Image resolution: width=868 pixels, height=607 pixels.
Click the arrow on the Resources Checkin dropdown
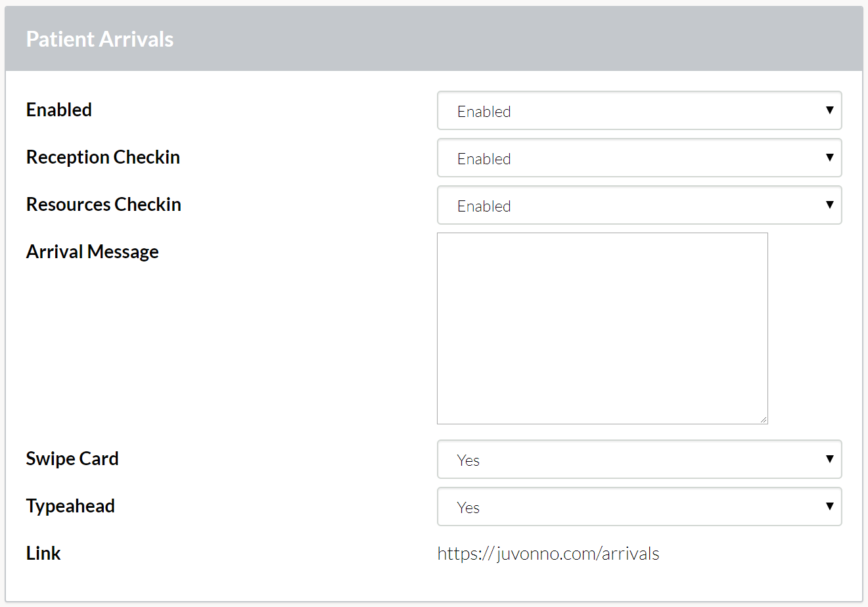coord(830,205)
